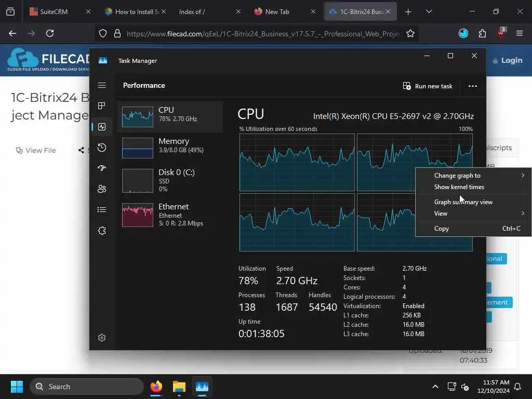Open Firefox application menu
The height and width of the screenshot is (399, 532).
pos(520,33)
